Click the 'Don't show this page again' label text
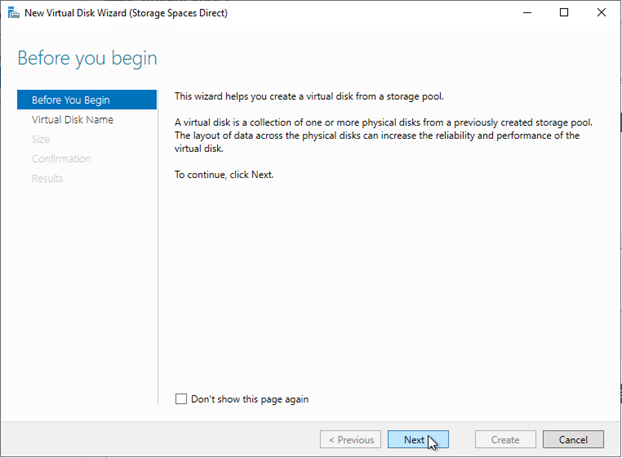This screenshot has height=458, width=622. tap(249, 399)
